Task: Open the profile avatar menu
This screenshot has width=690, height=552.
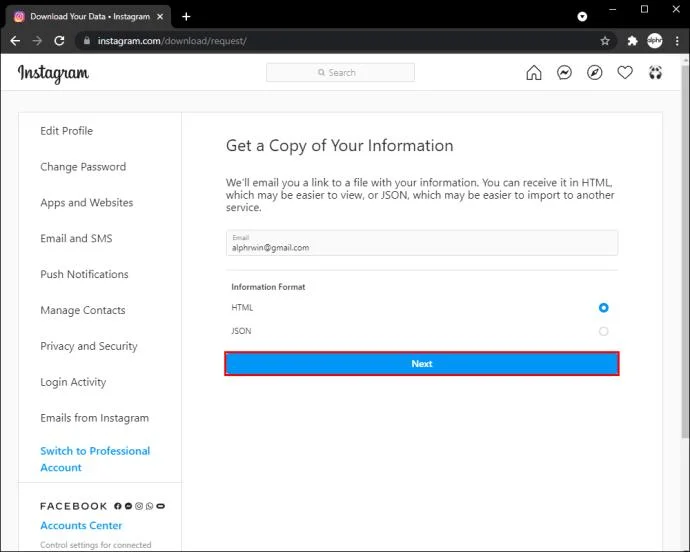Action: pyautogui.click(x=655, y=73)
